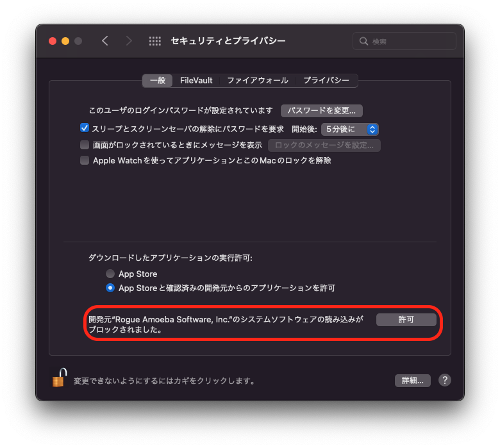The width and height of the screenshot is (500, 448).
Task: Click the back navigation arrow
Action: pyautogui.click(x=105, y=41)
